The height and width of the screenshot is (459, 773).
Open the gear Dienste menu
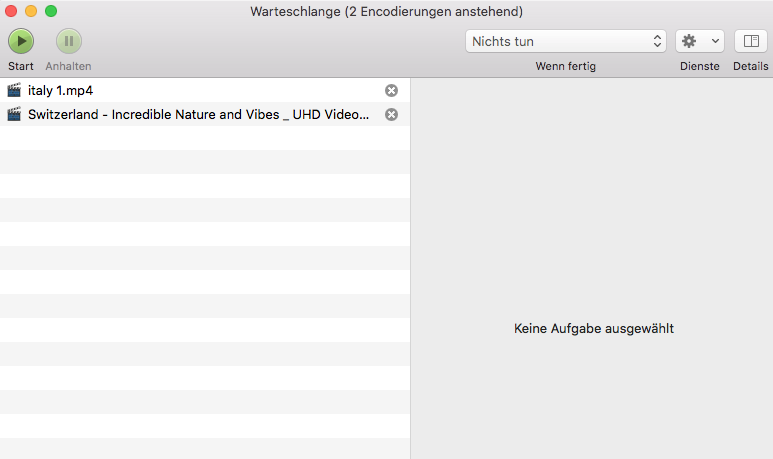coord(700,41)
